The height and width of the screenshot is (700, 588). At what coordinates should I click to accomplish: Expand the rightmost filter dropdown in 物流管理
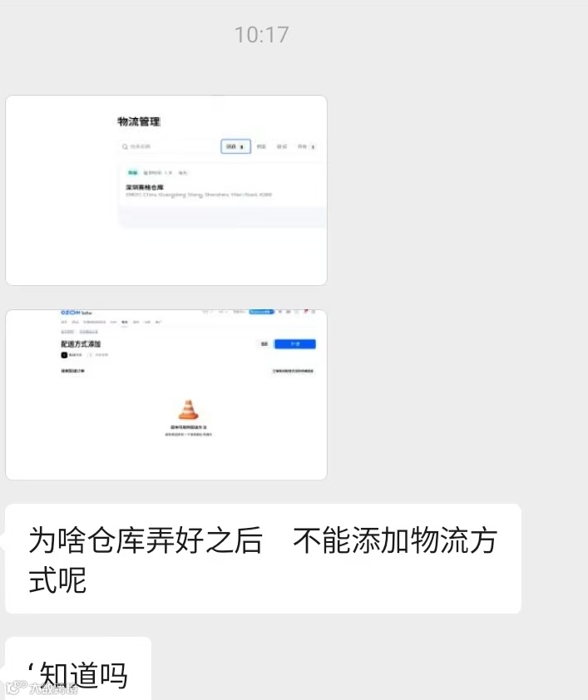tap(306, 146)
